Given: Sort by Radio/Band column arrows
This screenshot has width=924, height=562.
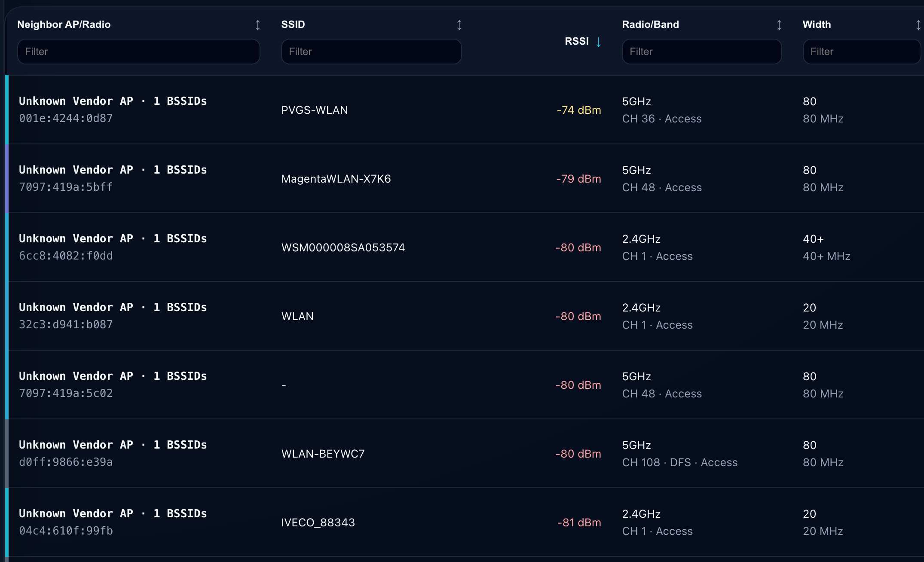Looking at the screenshot, I should pyautogui.click(x=779, y=25).
